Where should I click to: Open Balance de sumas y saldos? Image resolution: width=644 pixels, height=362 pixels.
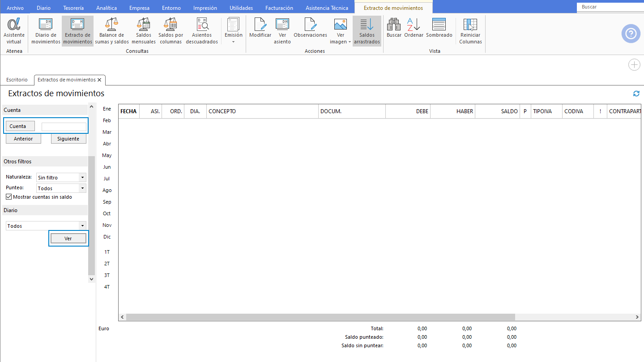tap(111, 31)
